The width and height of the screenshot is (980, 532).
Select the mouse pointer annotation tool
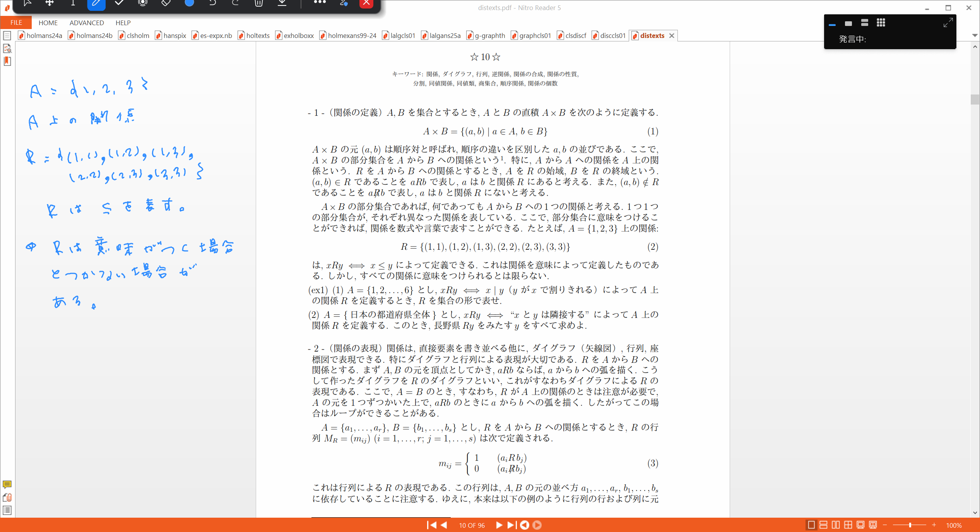[x=27, y=3]
